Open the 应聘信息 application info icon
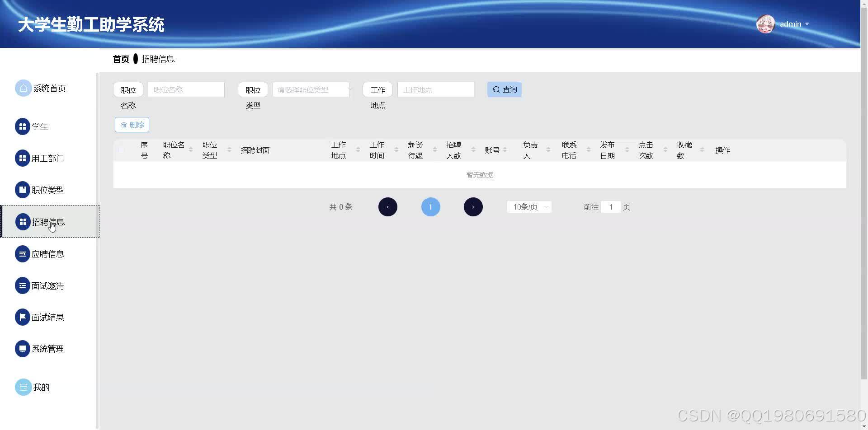This screenshot has width=868, height=430. [x=23, y=253]
